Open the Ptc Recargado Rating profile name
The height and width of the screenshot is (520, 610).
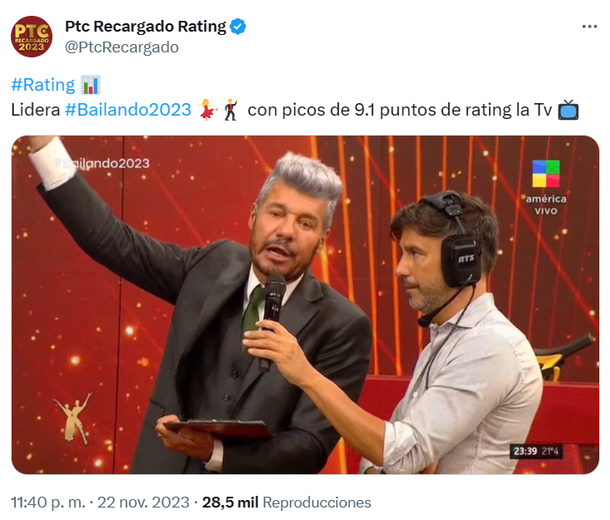coord(145,26)
